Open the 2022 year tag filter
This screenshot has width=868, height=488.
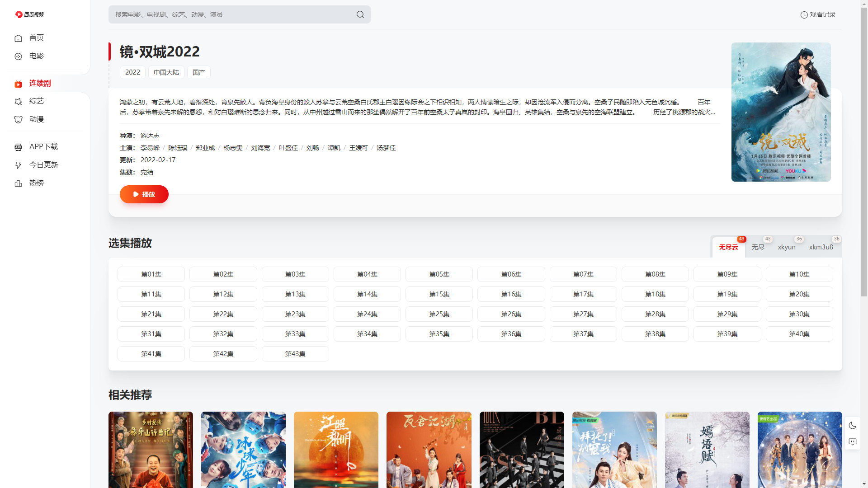coord(132,72)
